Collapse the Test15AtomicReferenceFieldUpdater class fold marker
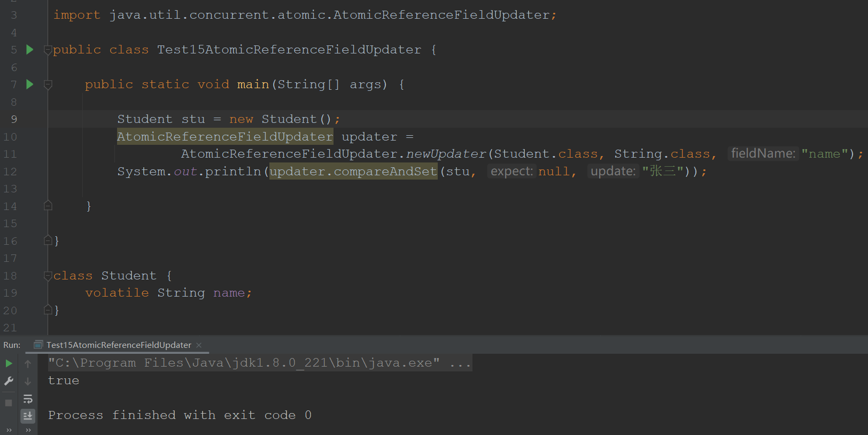 [x=48, y=50]
